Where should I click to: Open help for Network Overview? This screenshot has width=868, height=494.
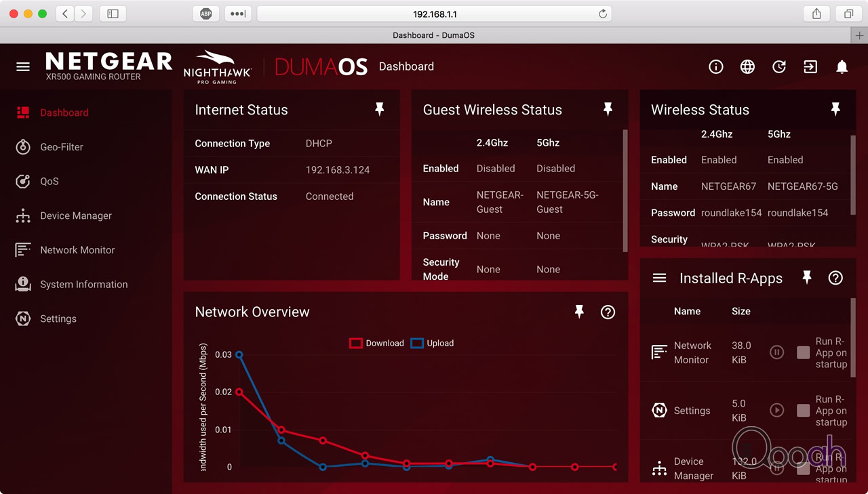pos(608,312)
